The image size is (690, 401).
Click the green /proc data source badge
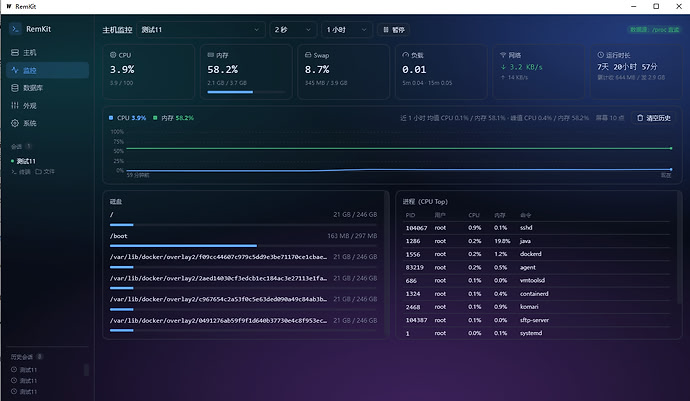pos(654,29)
